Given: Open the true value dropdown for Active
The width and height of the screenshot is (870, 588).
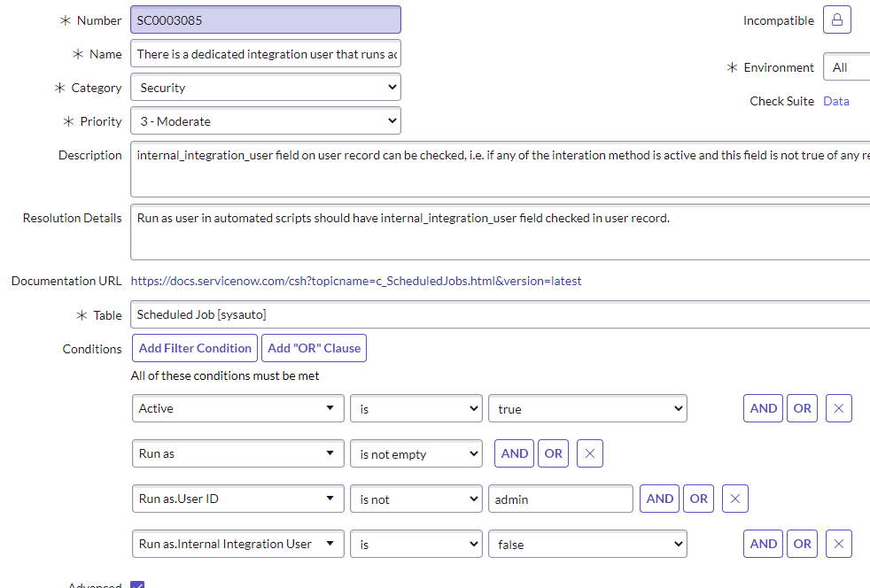Looking at the screenshot, I should (587, 408).
